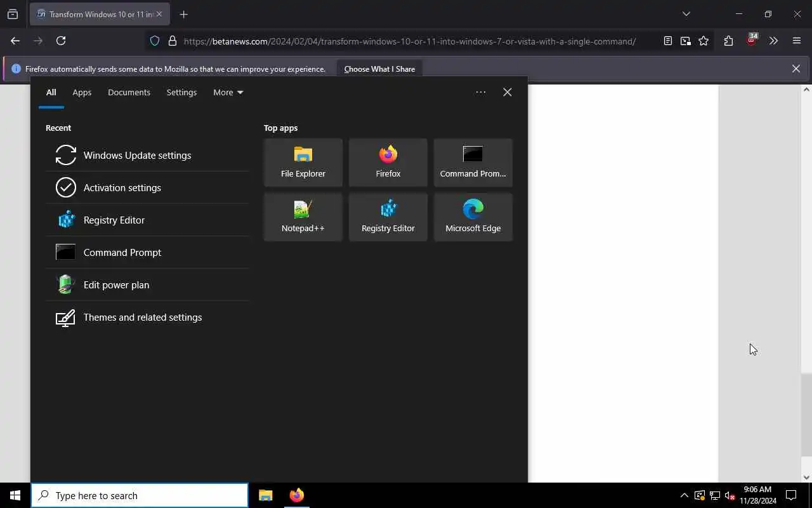Close the Windows search panel
This screenshot has height=508, width=812.
[x=507, y=92]
